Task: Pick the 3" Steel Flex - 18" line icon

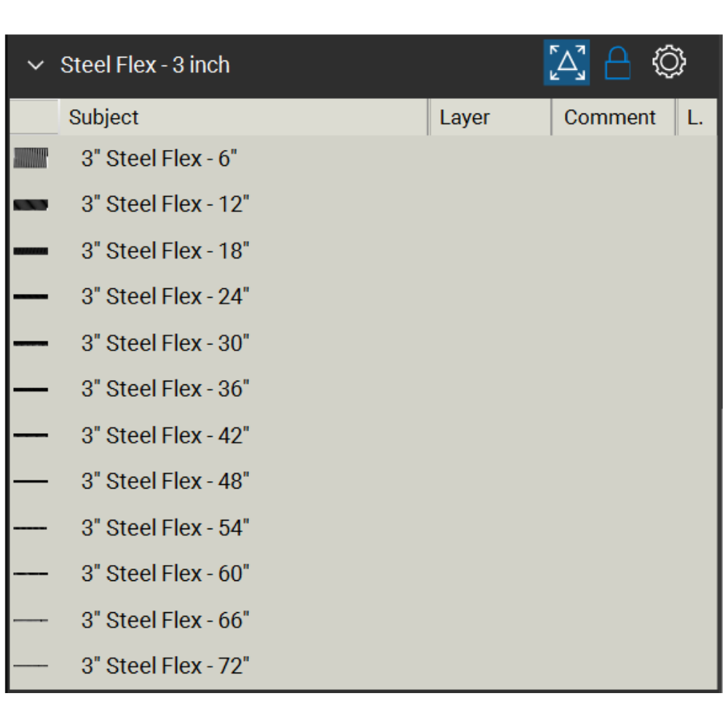Action: pos(31,251)
